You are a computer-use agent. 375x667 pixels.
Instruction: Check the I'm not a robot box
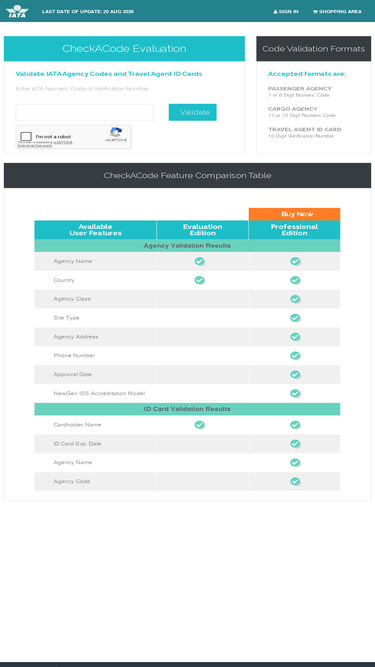pyautogui.click(x=26, y=137)
